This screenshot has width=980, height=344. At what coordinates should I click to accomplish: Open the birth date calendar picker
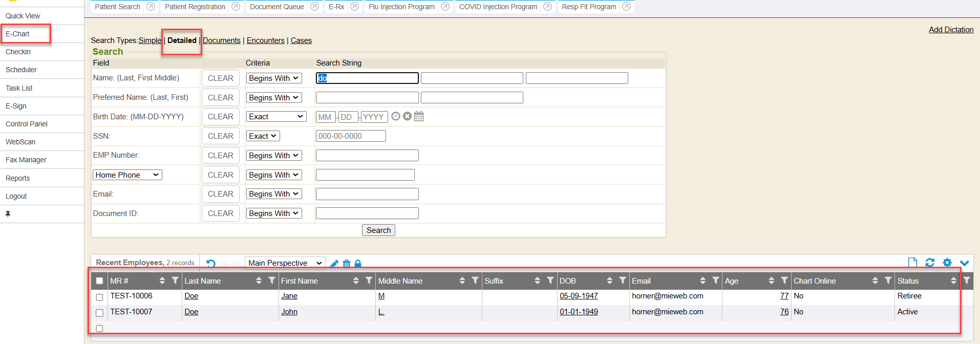[419, 117]
